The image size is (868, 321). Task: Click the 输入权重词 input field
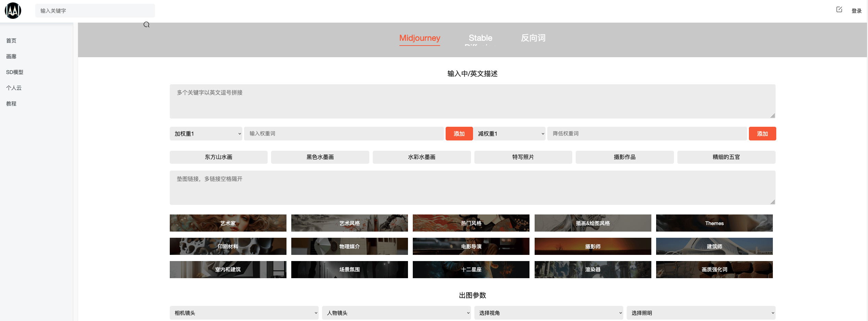coord(344,134)
